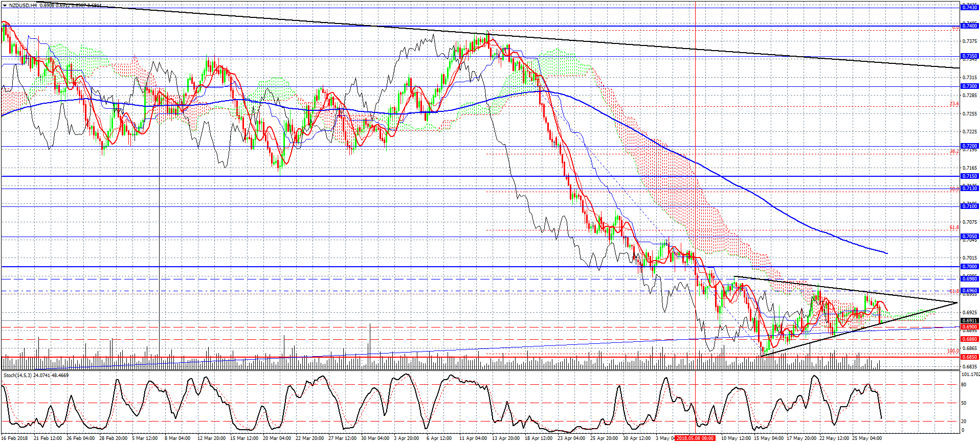Select the 0.7350 price level label
This screenshot has width=980, height=444.
click(970, 56)
